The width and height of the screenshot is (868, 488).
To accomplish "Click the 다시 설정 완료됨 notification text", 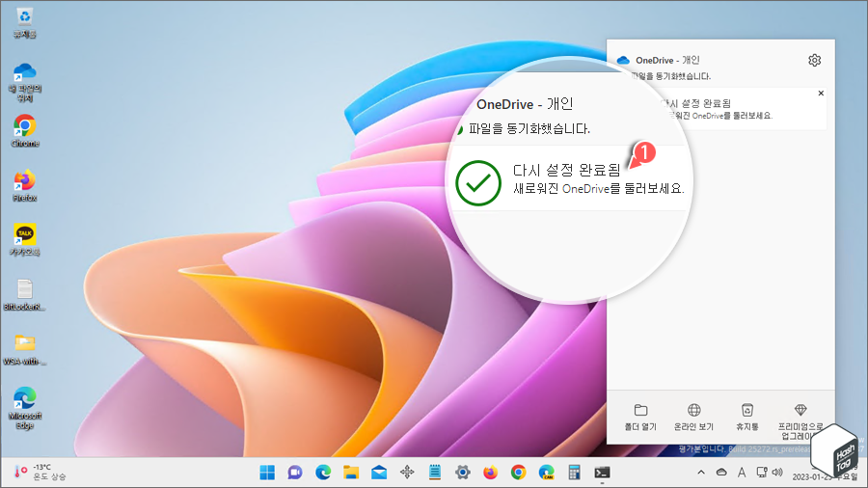I will click(x=566, y=170).
